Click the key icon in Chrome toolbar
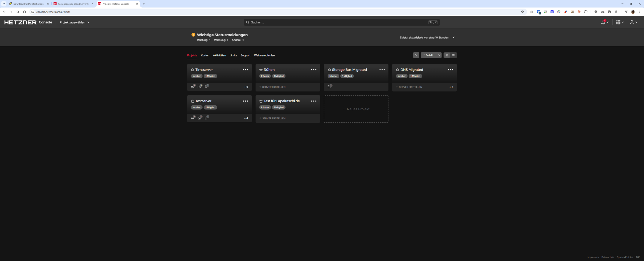The height and width of the screenshot is (261, 644). pyautogui.click(x=602, y=12)
